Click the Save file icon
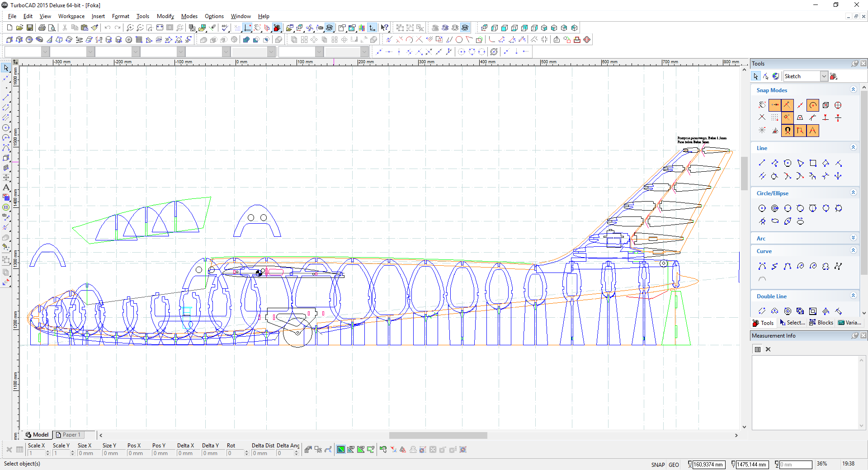Image resolution: width=868 pixels, height=470 pixels. coord(29,28)
